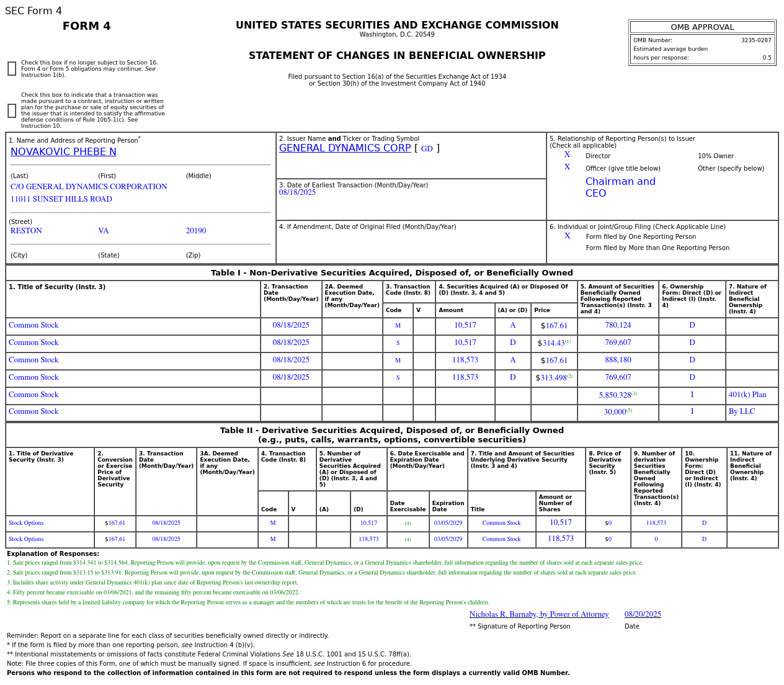Click the price $314.43 with footnote 1
Viewport: 784px width, 685px height.
[554, 343]
